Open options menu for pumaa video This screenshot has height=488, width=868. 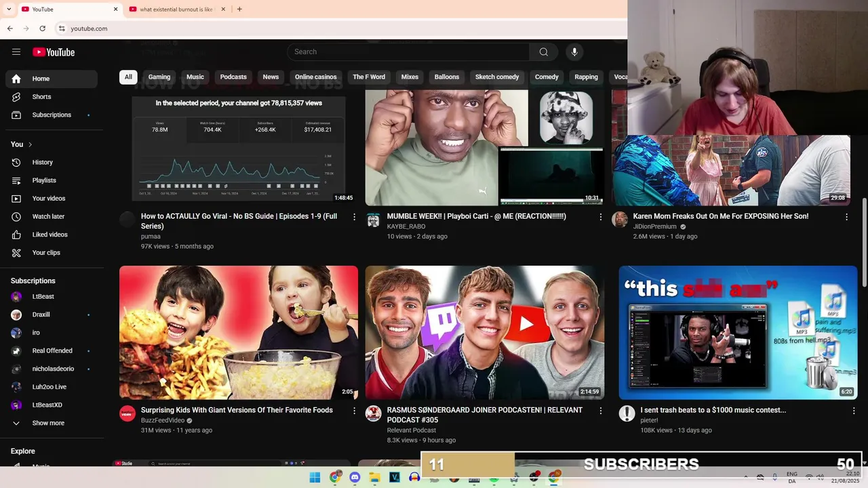[x=354, y=217]
